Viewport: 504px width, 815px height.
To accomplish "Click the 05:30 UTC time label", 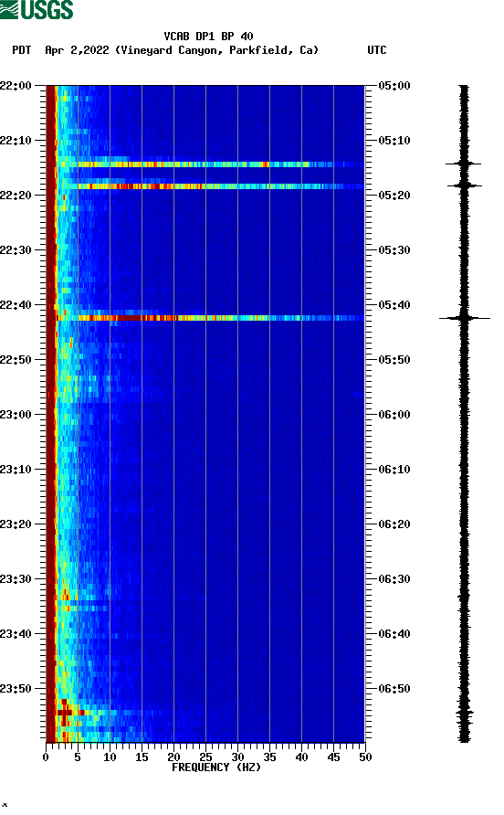I will pyautogui.click(x=394, y=250).
